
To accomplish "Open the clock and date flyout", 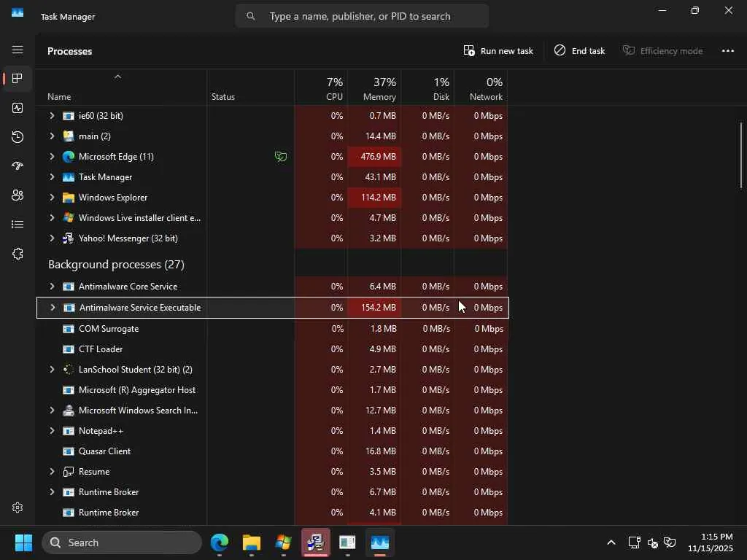I will [711, 542].
